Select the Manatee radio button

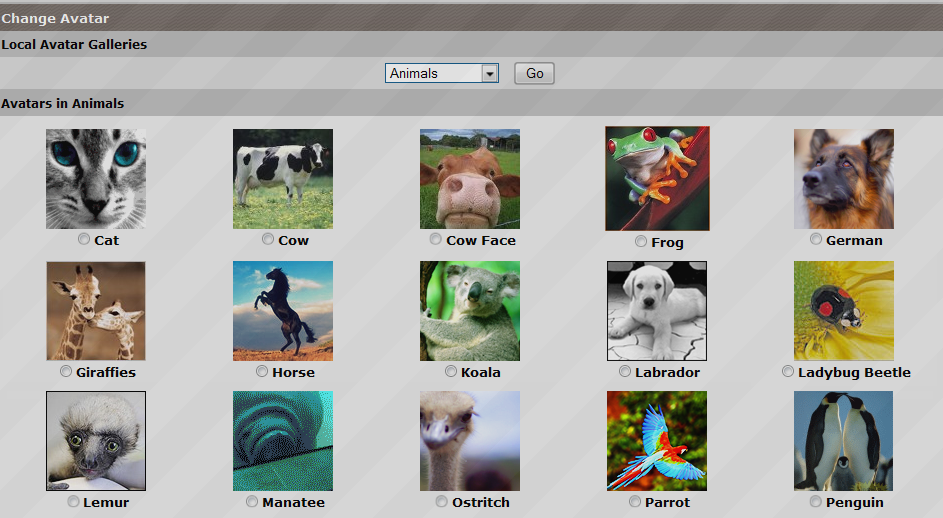(x=252, y=501)
